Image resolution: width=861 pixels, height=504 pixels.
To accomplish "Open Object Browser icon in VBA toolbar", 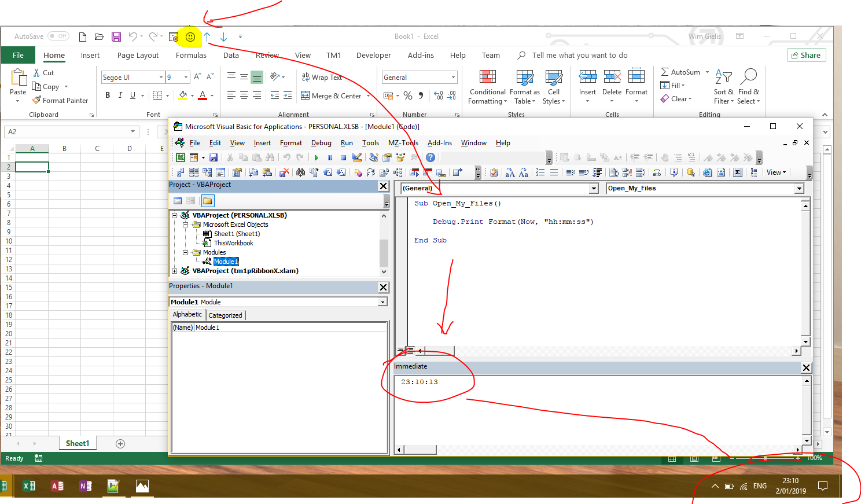I will point(400,157).
